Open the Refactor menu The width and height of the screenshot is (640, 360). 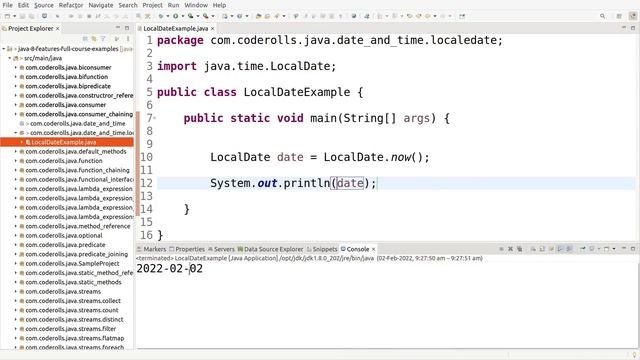click(71, 5)
